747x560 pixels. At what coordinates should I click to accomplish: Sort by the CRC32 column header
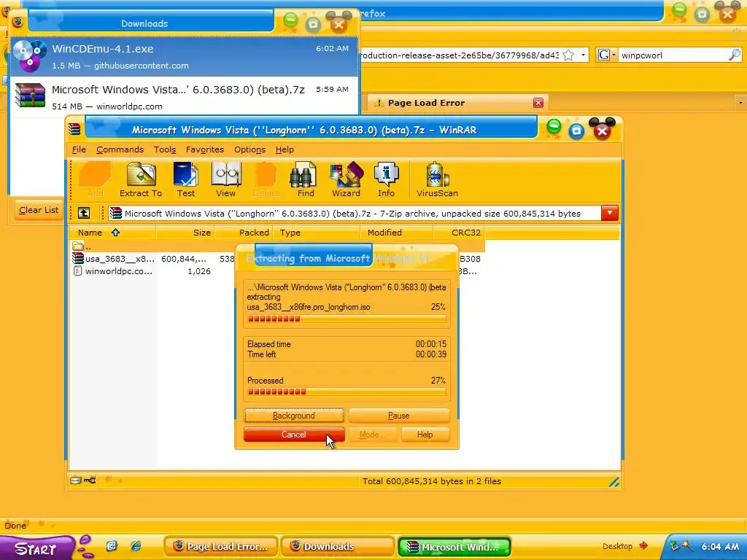(x=460, y=233)
